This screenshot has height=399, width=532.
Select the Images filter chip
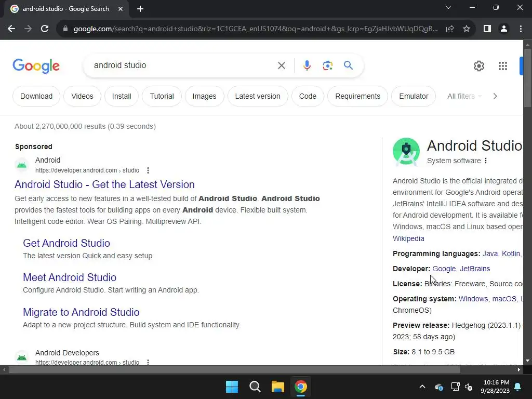(204, 96)
